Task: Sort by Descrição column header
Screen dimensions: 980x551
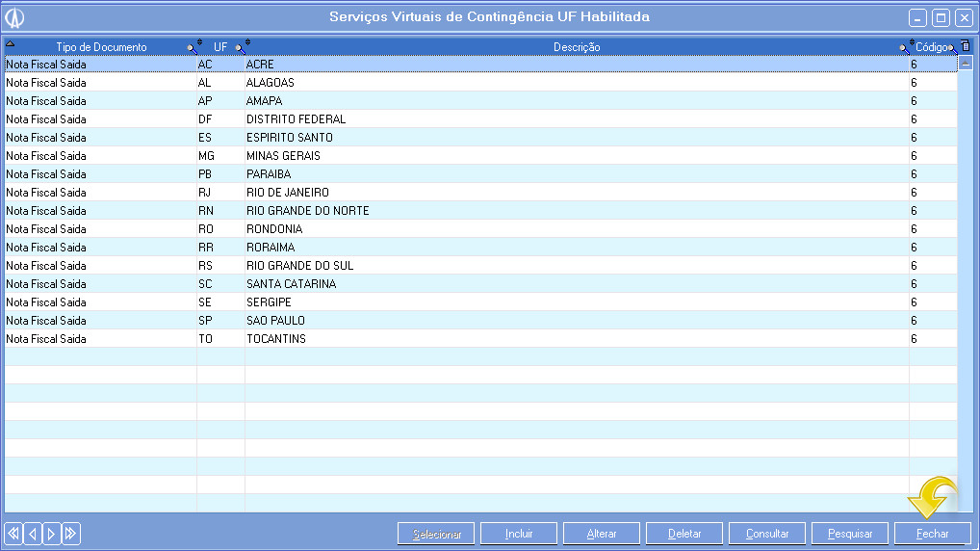Action: [577, 47]
